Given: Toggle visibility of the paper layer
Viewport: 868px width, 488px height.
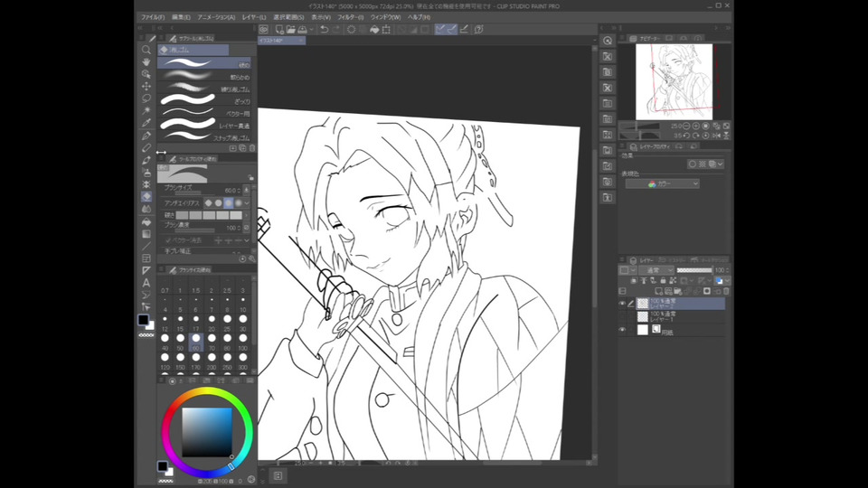Looking at the screenshot, I should (x=622, y=330).
